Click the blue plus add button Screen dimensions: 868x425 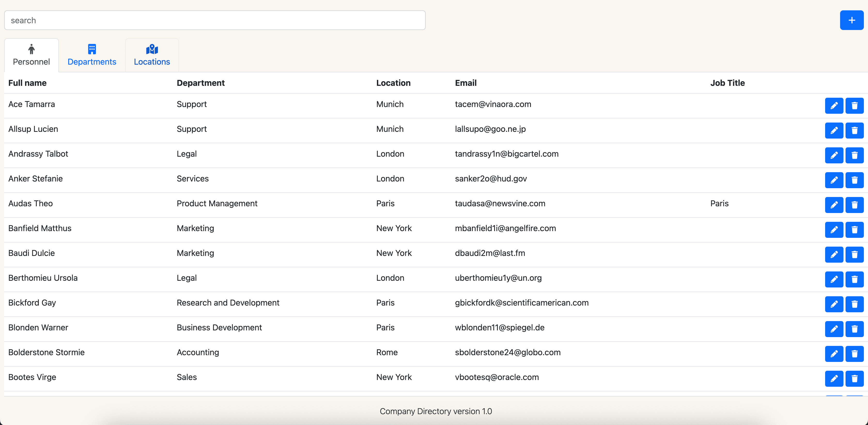[x=851, y=20]
